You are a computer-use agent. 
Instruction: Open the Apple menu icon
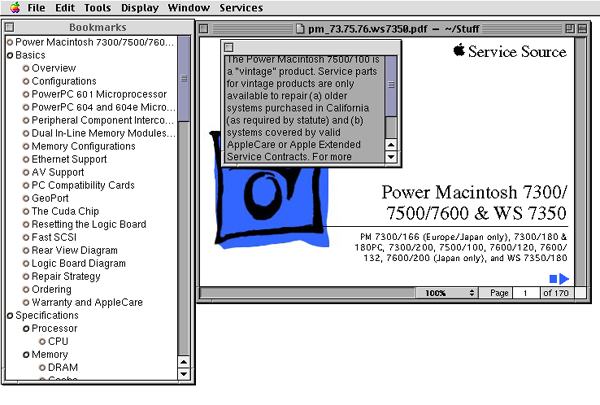pyautogui.click(x=15, y=7)
